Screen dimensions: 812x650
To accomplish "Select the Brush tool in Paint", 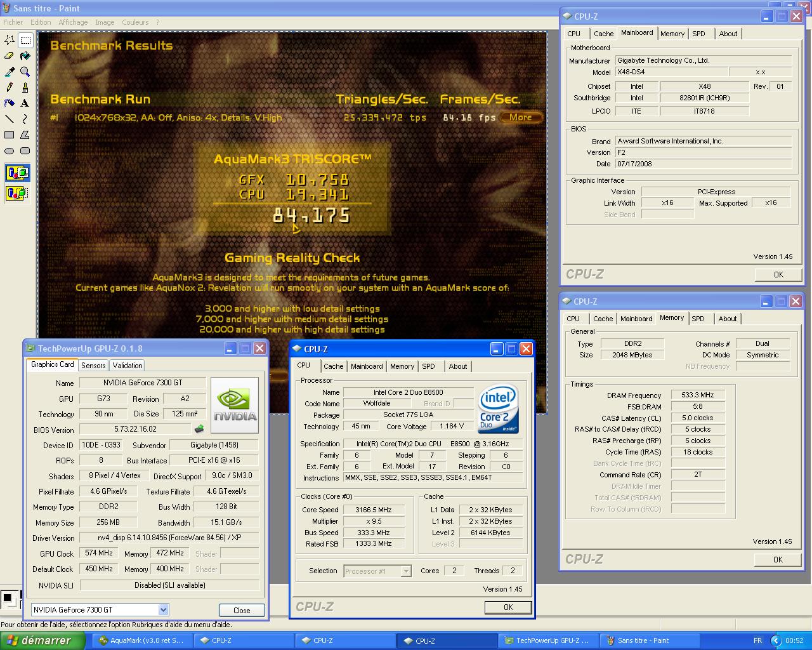I will pyautogui.click(x=25, y=87).
